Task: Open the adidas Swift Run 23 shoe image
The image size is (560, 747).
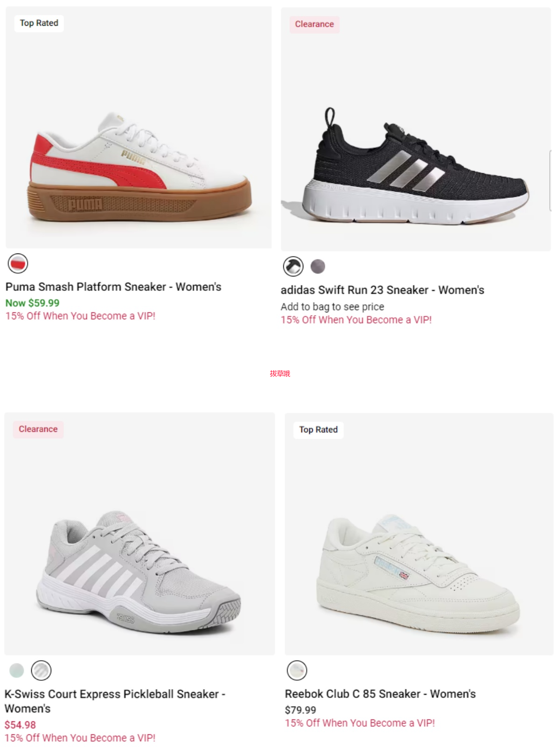Action: (416, 129)
